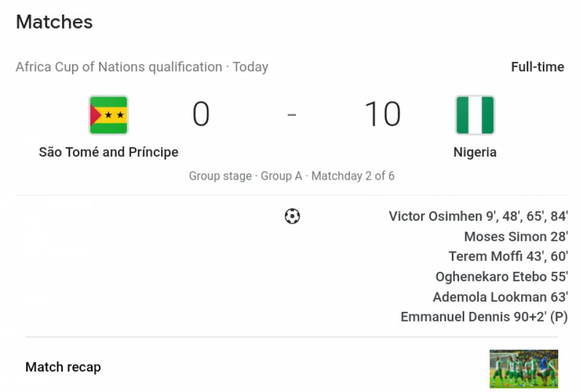This screenshot has width=583, height=392.
Task: Open the Match recap thumbnail image
Action: (523, 368)
